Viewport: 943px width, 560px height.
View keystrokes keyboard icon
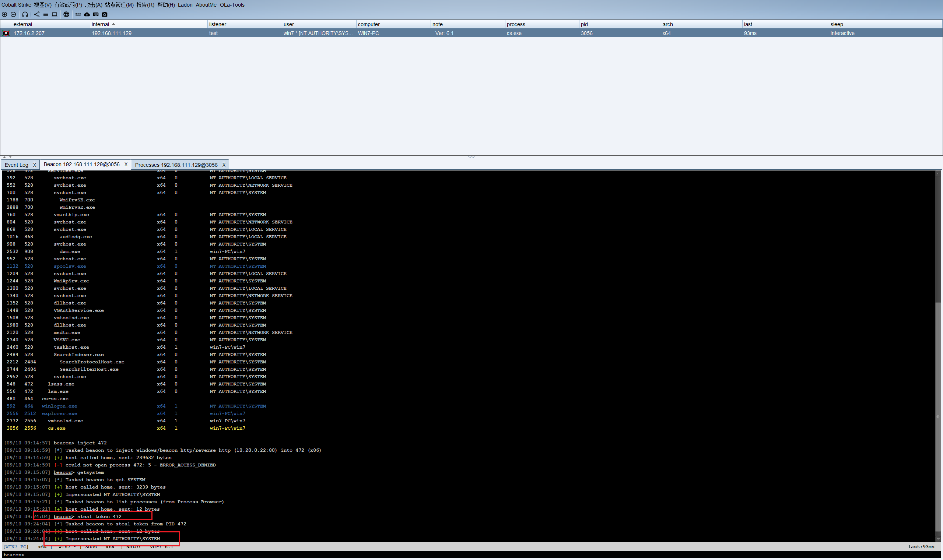pyautogui.click(x=95, y=14)
